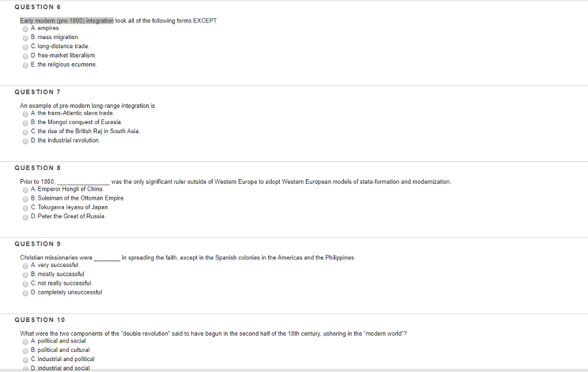The image size is (588, 372).
Task: Select C. long-distance trade option
Action: [x=25, y=47]
